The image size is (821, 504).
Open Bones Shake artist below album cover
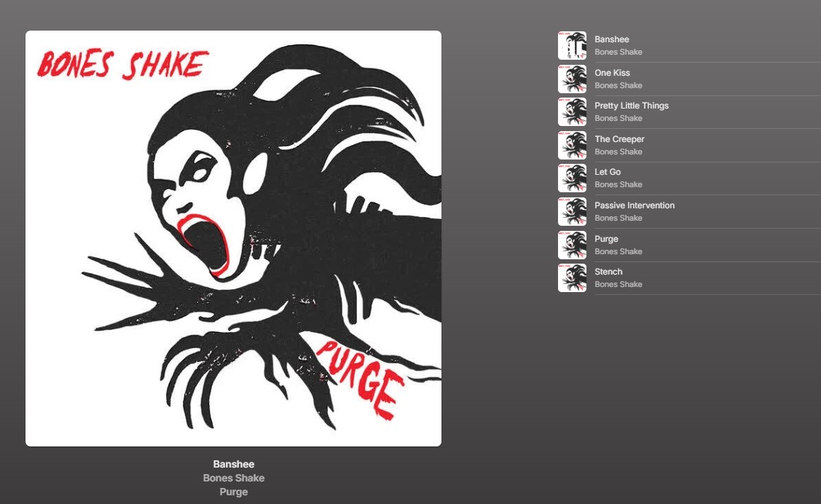click(x=233, y=478)
